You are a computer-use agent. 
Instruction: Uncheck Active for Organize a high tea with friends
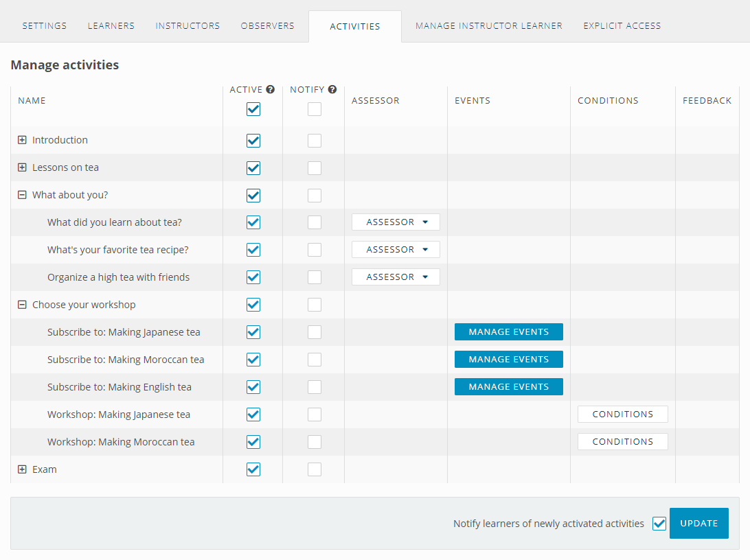tap(253, 277)
